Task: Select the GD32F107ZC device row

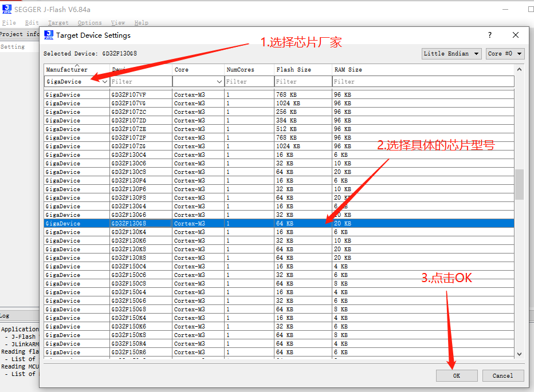Action: click(279, 112)
